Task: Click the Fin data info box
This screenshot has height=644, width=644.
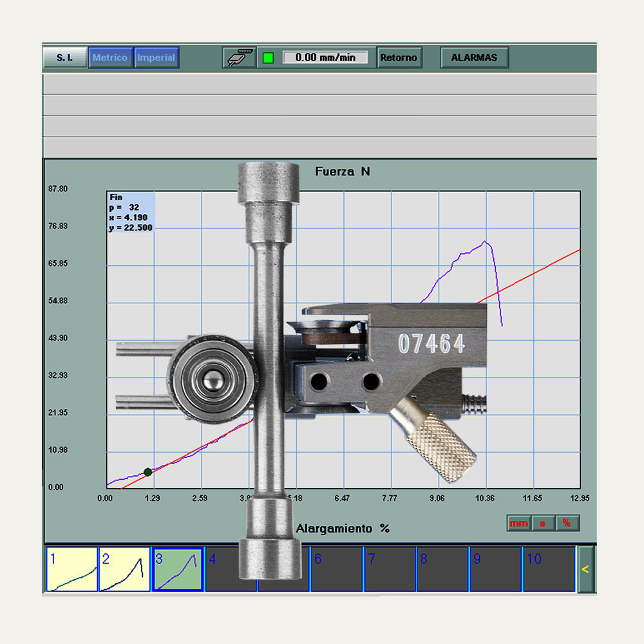Action: [x=131, y=212]
